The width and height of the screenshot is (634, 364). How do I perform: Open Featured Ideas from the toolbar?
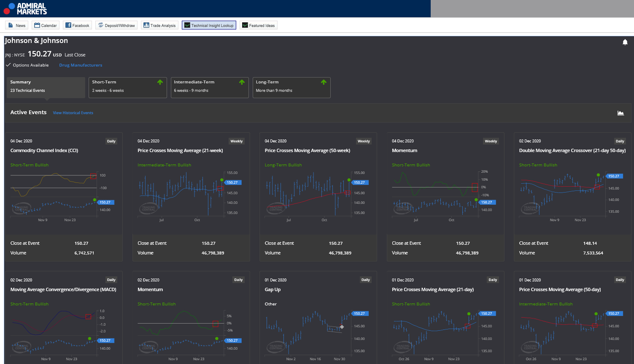(259, 25)
